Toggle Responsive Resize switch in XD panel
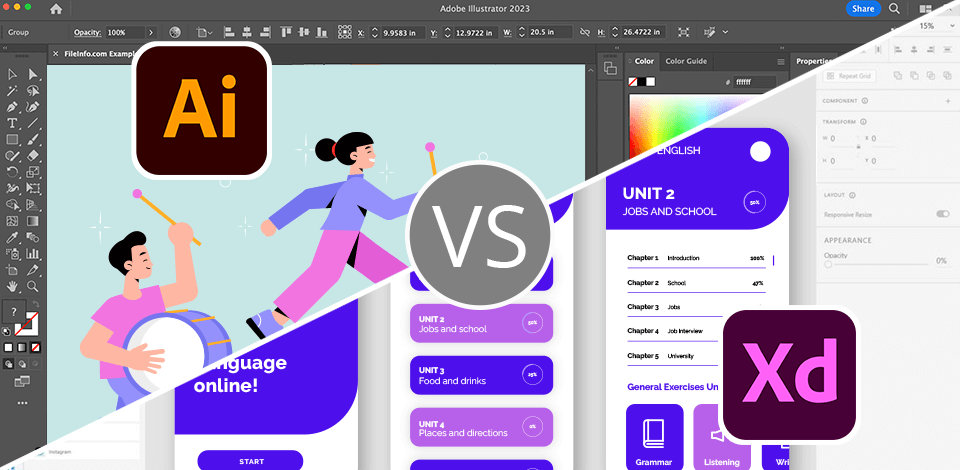Screen dimensions: 960x470 (x=942, y=214)
